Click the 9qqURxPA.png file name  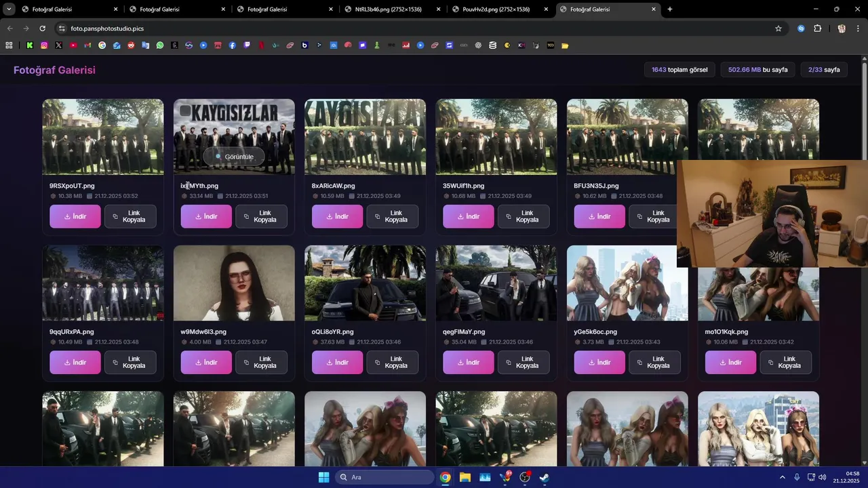tap(72, 332)
